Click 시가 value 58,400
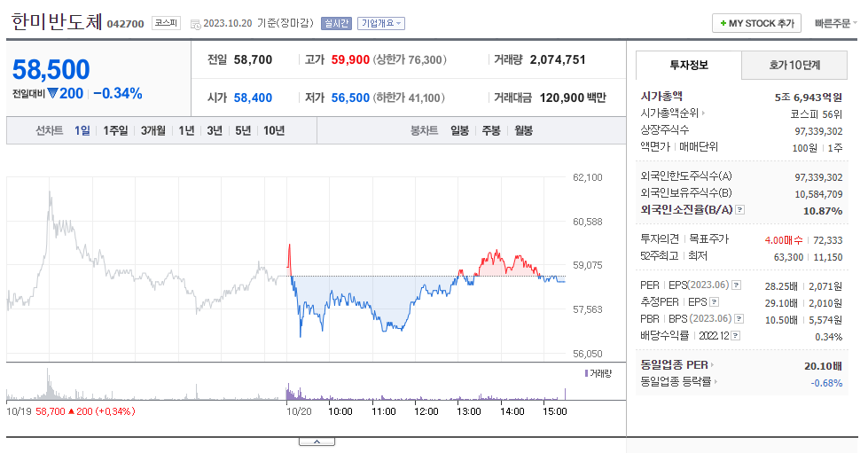The image size is (868, 453). (x=253, y=98)
